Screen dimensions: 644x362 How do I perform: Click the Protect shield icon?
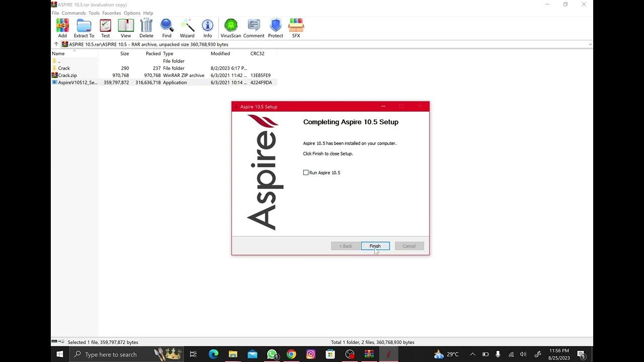[276, 28]
